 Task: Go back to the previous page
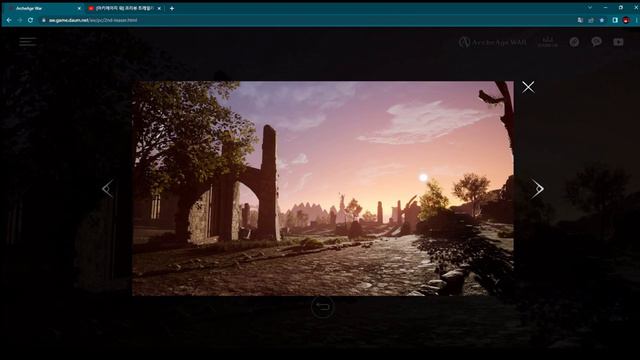[x=9, y=20]
